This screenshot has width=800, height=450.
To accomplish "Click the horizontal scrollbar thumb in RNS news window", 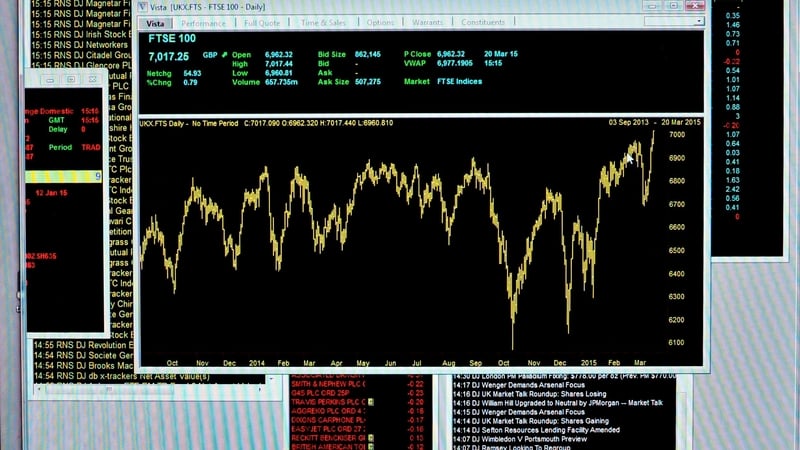I will click(x=109, y=389).
